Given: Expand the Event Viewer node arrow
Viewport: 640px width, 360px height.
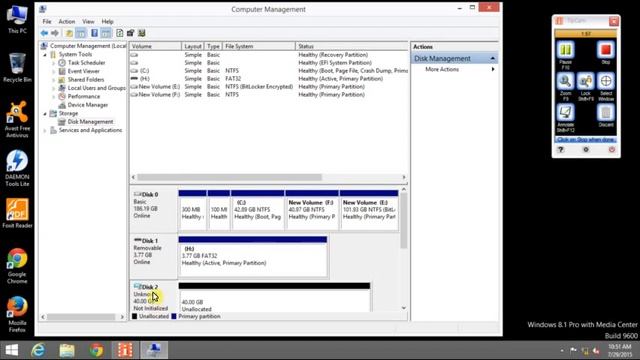Looking at the screenshot, I should click(53, 71).
